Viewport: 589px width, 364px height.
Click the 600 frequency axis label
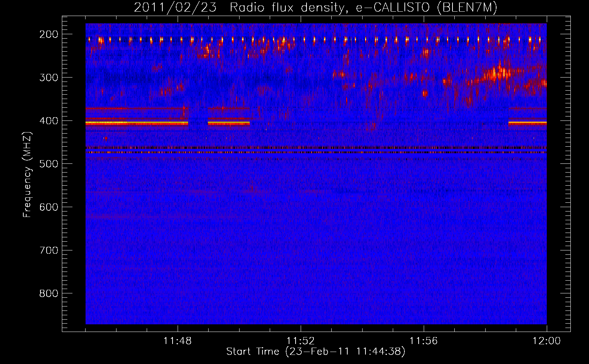point(49,207)
